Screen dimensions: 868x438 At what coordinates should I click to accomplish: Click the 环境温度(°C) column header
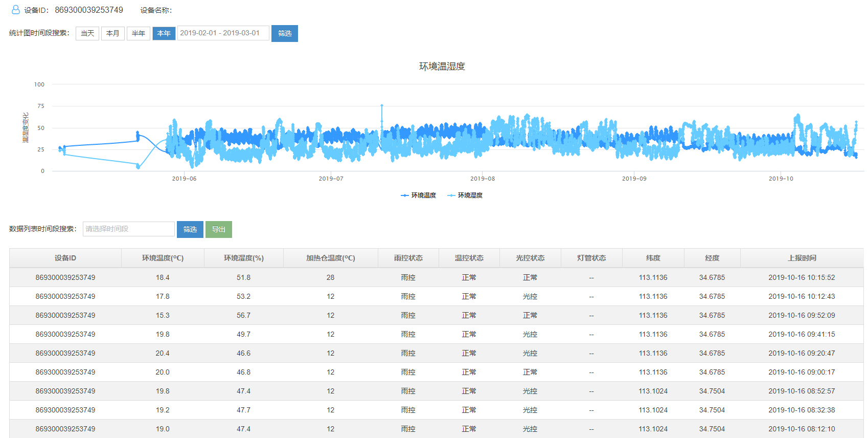(x=163, y=258)
